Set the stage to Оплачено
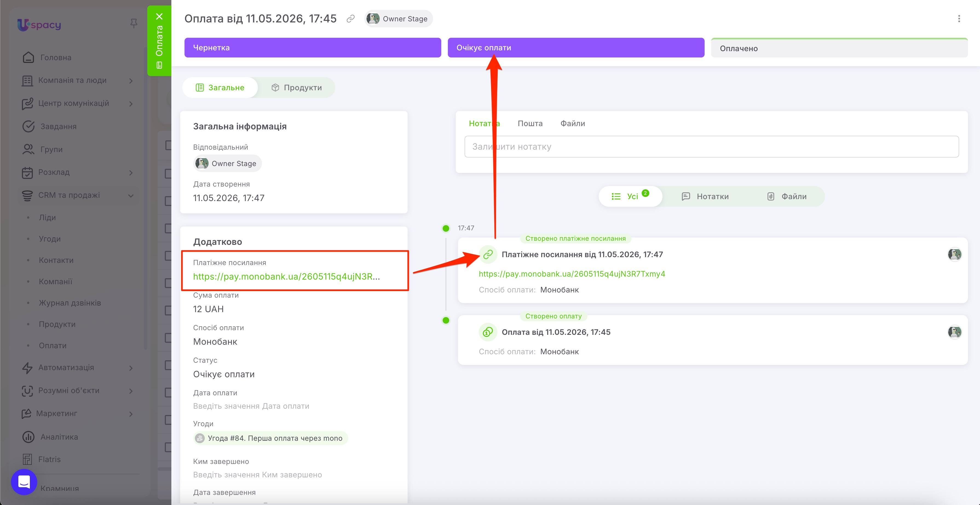Screen dimensions: 980x505 click(x=839, y=48)
